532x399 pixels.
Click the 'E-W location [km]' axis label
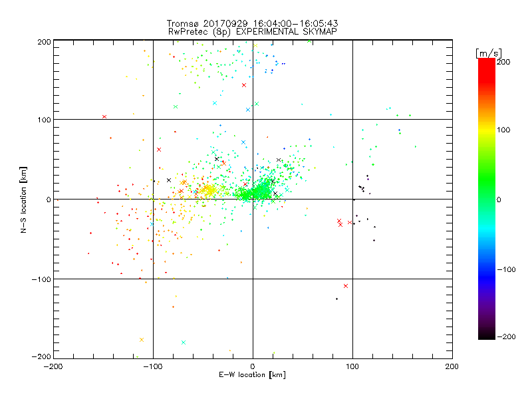click(252, 374)
